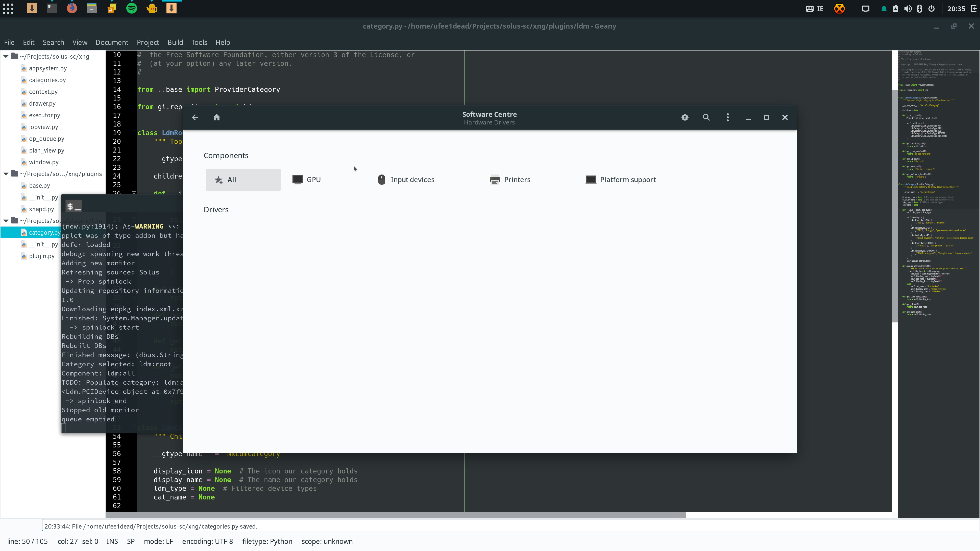Collapse the ~/Projects/solus-sc/xng folder

tap(6, 56)
